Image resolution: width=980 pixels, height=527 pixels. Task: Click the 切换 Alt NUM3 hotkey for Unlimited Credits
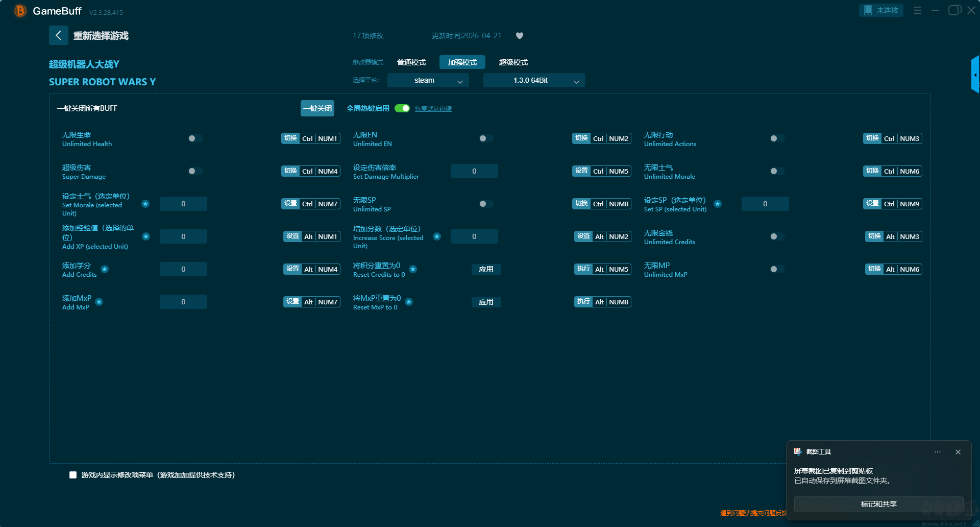tap(894, 236)
